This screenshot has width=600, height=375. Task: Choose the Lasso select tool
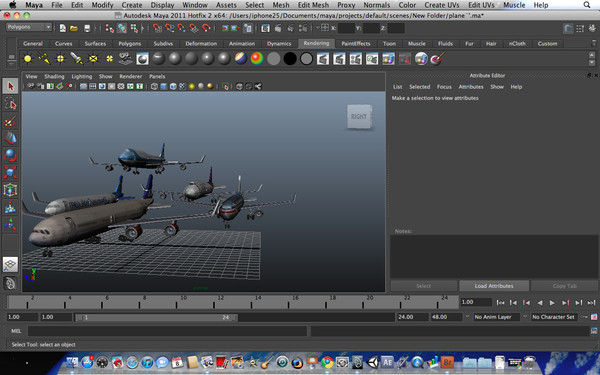click(x=10, y=104)
